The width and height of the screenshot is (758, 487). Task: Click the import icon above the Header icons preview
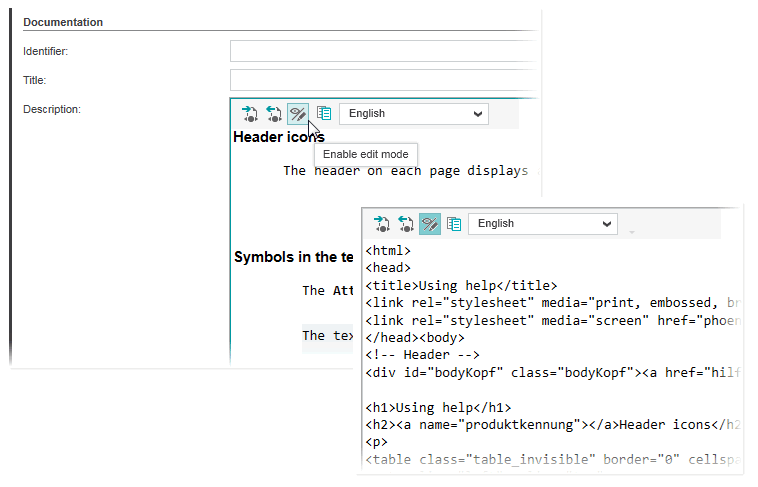[250, 114]
